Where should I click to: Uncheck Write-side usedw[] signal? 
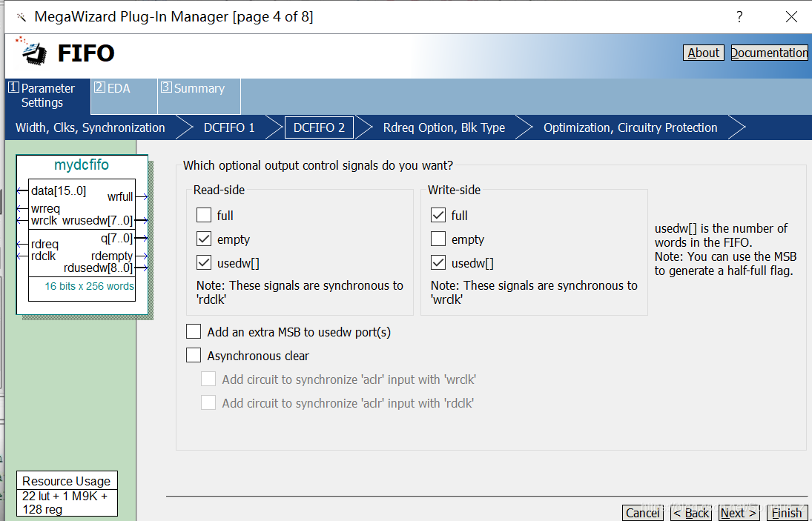438,262
